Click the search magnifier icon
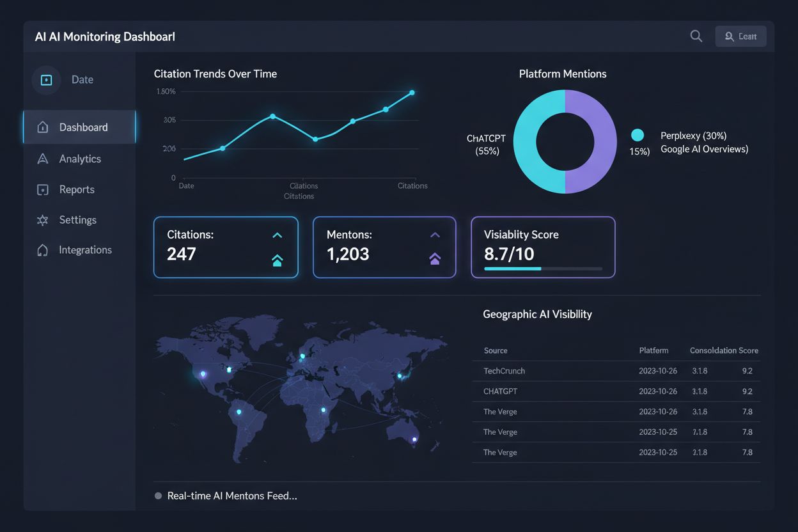Screen dimensions: 798x532 696,36
